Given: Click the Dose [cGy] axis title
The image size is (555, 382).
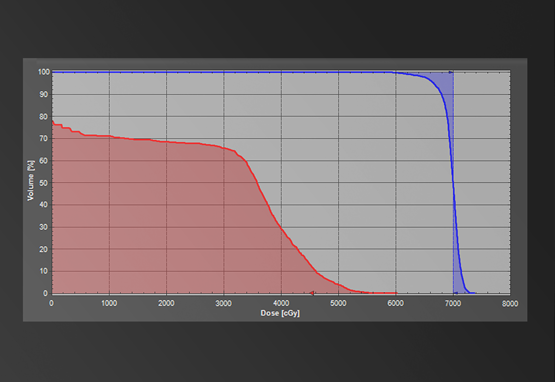Looking at the screenshot, I should 280,313.
